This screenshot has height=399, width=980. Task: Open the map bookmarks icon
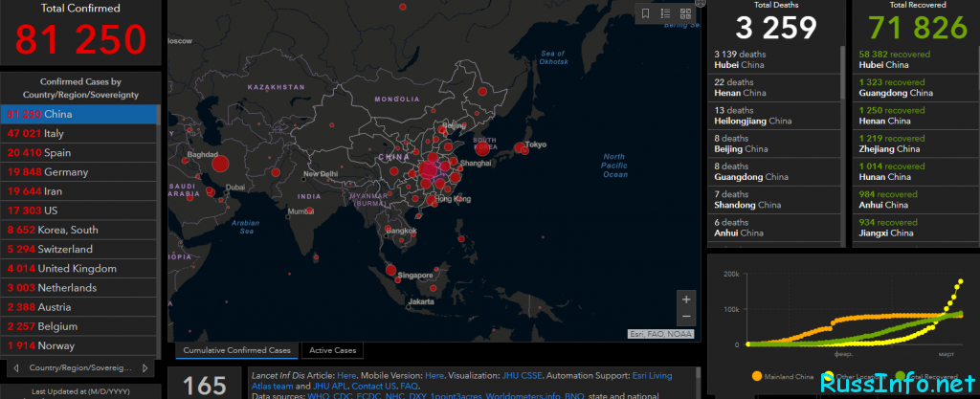point(646,13)
